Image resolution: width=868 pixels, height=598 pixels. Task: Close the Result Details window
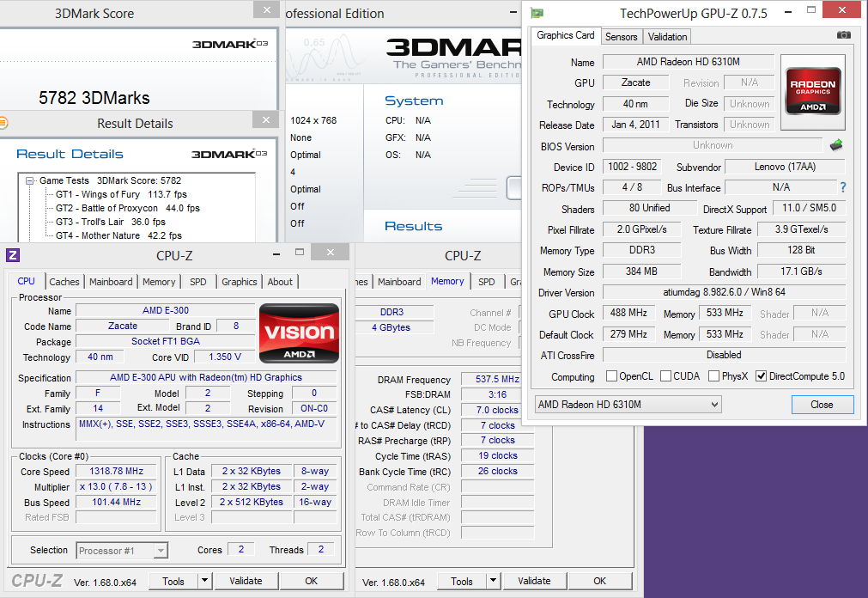(x=265, y=119)
